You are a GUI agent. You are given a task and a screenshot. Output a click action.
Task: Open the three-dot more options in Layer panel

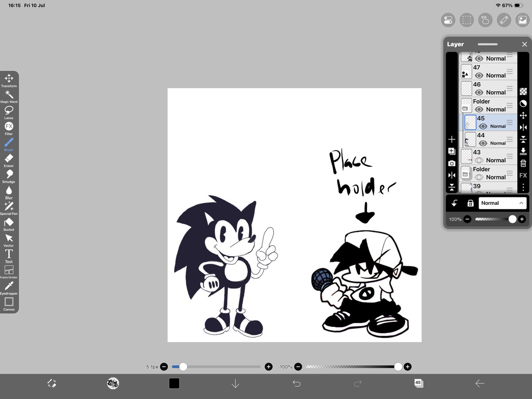pyautogui.click(x=523, y=187)
